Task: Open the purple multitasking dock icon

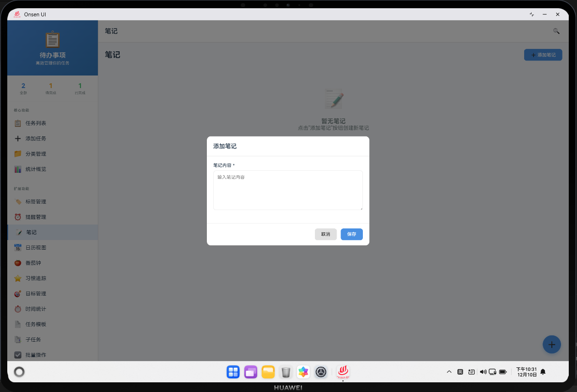Action: point(250,372)
